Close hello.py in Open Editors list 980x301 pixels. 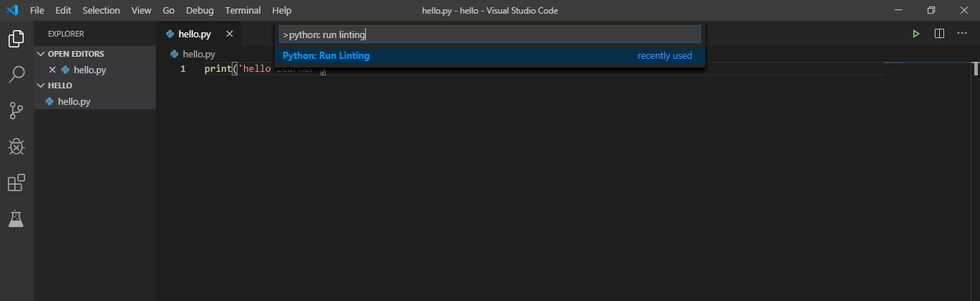click(52, 70)
